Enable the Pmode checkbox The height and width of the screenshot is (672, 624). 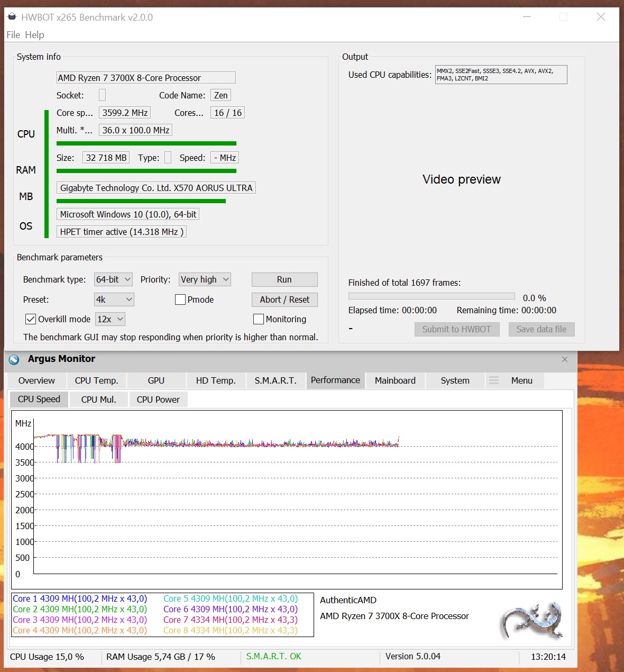click(180, 299)
